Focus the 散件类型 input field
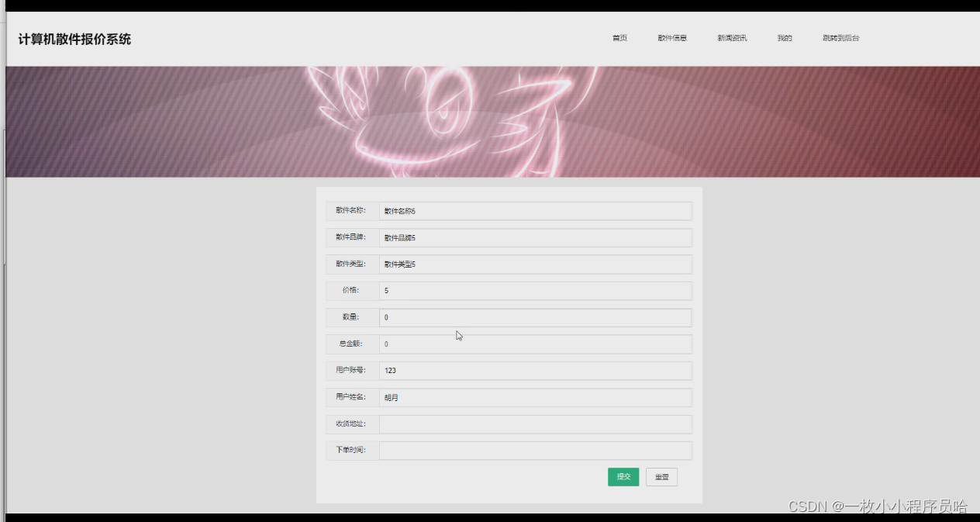980x522 pixels. 535,264
